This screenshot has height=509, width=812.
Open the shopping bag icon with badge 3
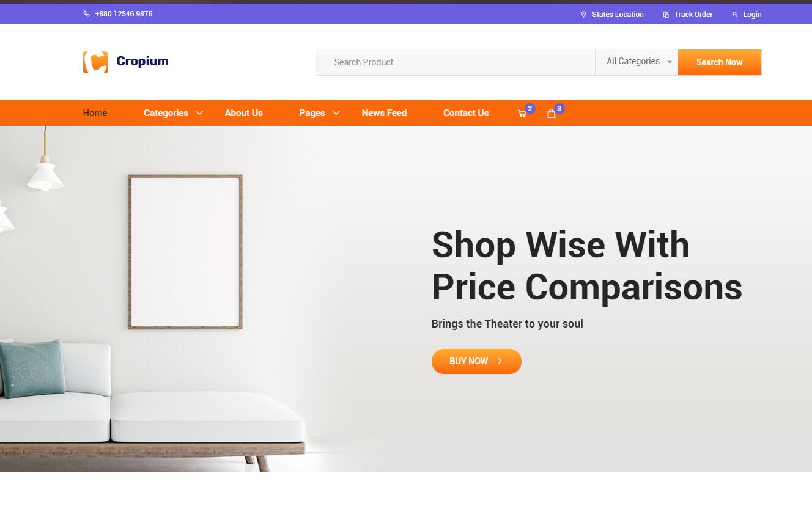tap(552, 113)
